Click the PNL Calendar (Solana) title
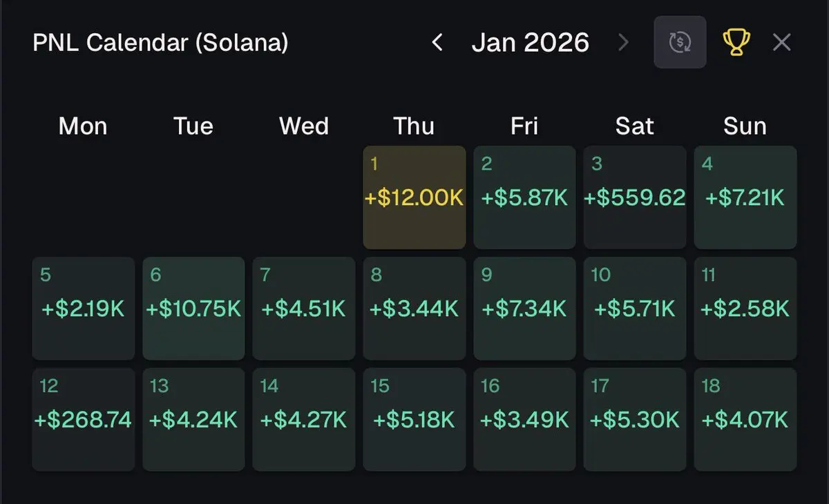 tap(160, 43)
